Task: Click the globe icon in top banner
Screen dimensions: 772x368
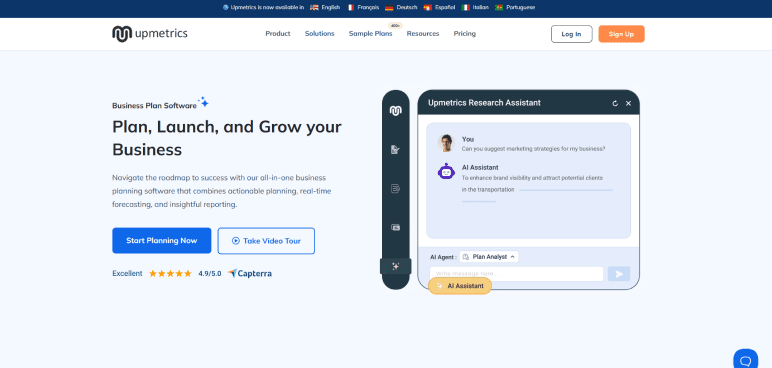Action: tap(225, 7)
